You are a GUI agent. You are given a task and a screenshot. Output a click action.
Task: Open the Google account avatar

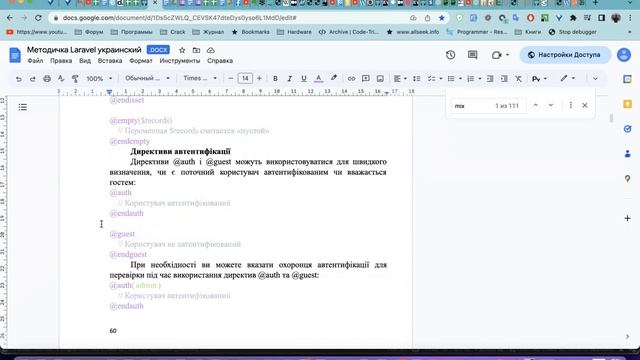pyautogui.click(x=624, y=55)
